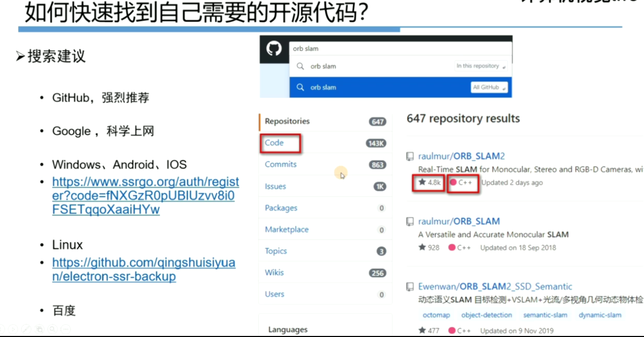Screen dimensions: 644x337
Task: Click the repository icon beside raulmur/ORB_SLAM
Action: [410, 221]
